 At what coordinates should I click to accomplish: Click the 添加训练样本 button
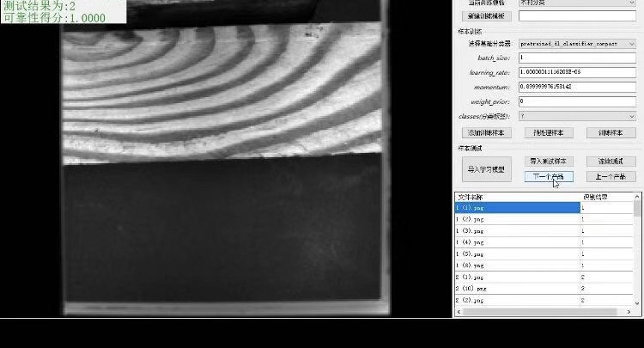coord(487,132)
